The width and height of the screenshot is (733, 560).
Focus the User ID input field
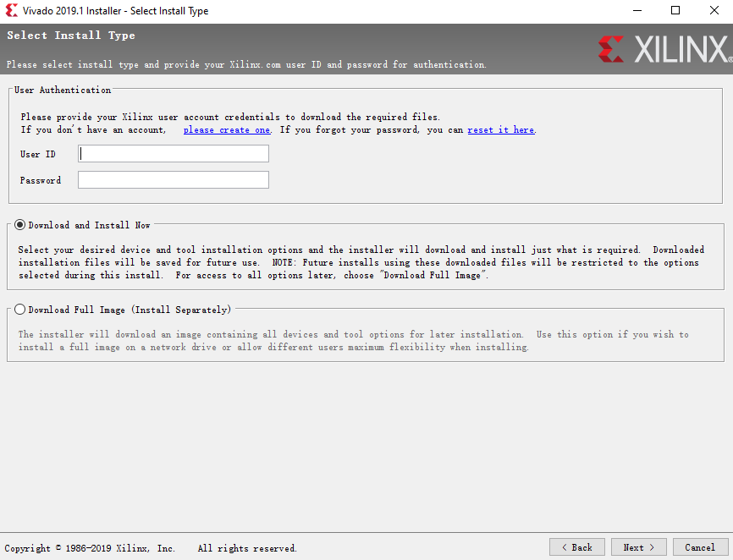click(x=174, y=154)
